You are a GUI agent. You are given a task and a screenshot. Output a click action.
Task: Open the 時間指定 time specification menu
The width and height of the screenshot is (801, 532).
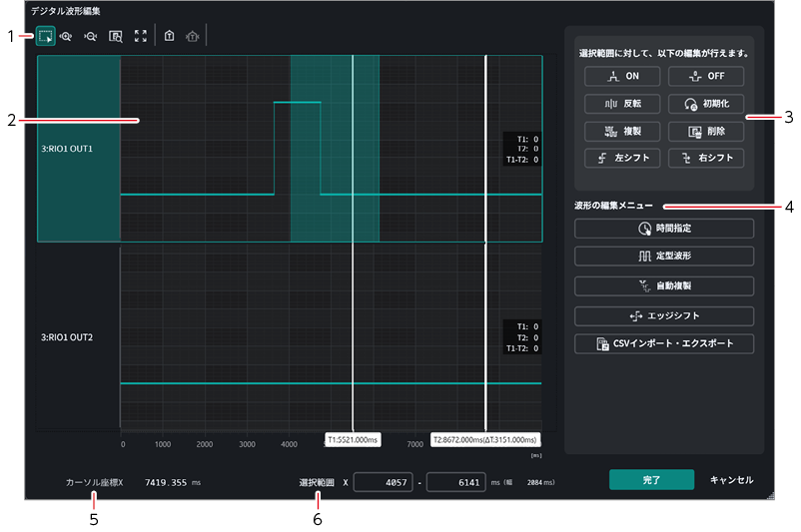coord(664,229)
